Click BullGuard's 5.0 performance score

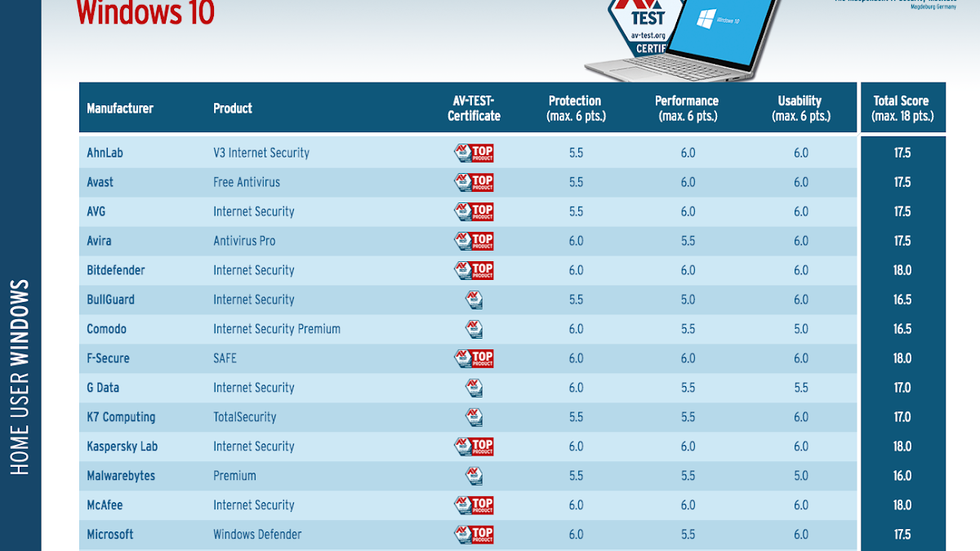(x=688, y=300)
